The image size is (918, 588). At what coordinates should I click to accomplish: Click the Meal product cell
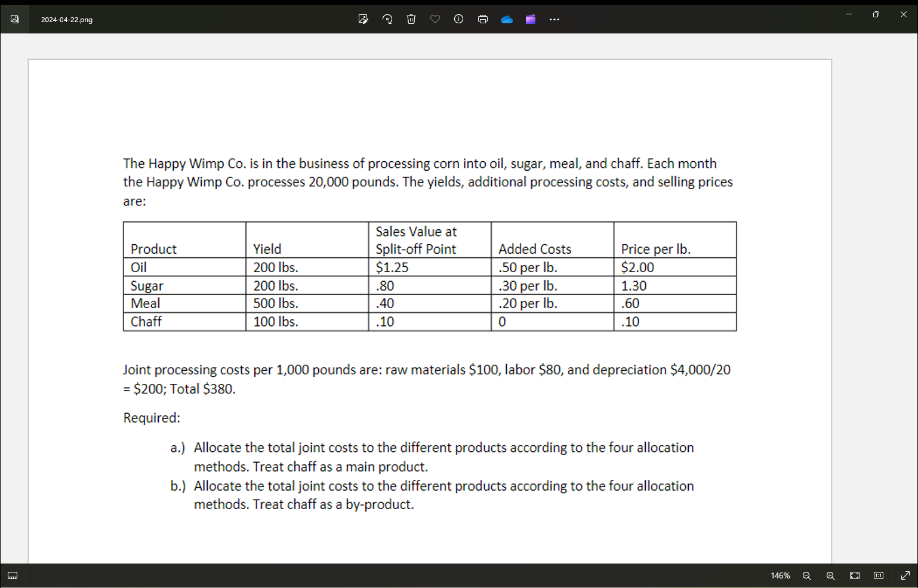coord(184,303)
